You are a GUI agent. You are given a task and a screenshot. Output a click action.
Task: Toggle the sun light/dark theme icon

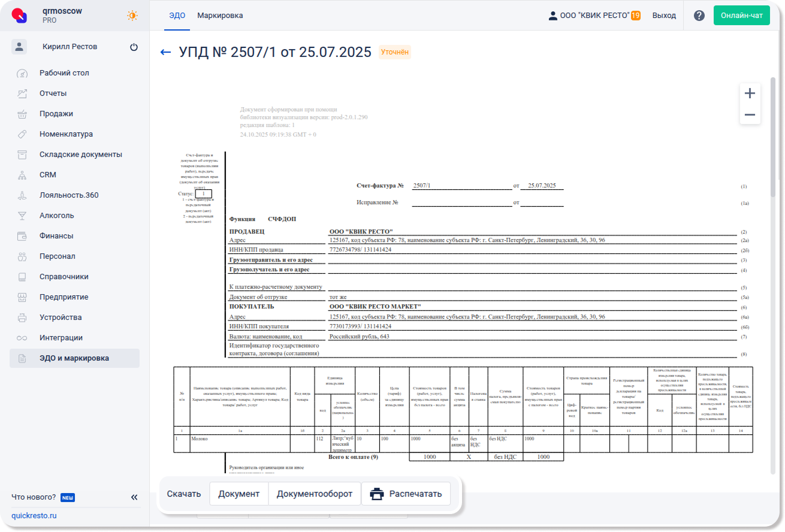pyautogui.click(x=132, y=16)
